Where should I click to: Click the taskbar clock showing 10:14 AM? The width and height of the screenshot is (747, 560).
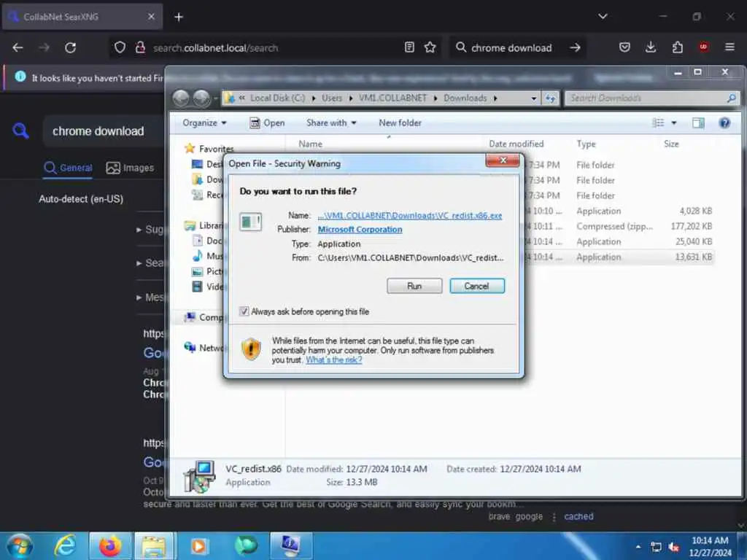click(x=710, y=547)
